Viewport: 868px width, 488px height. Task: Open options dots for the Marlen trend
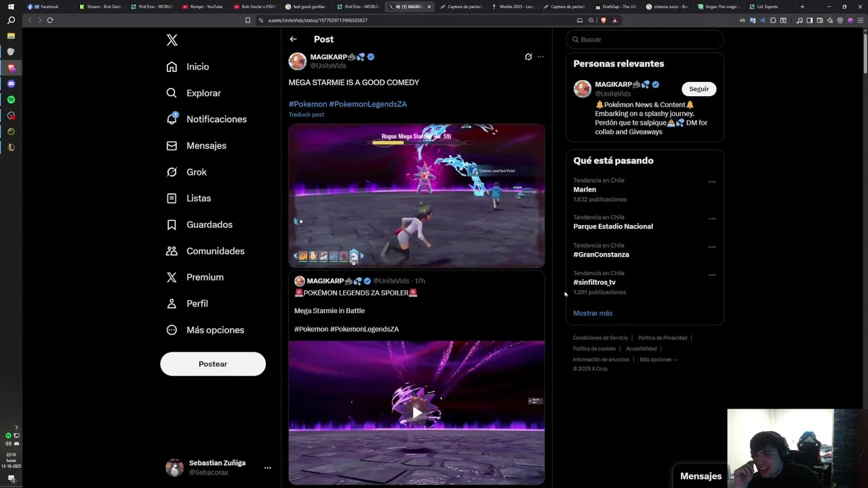712,182
